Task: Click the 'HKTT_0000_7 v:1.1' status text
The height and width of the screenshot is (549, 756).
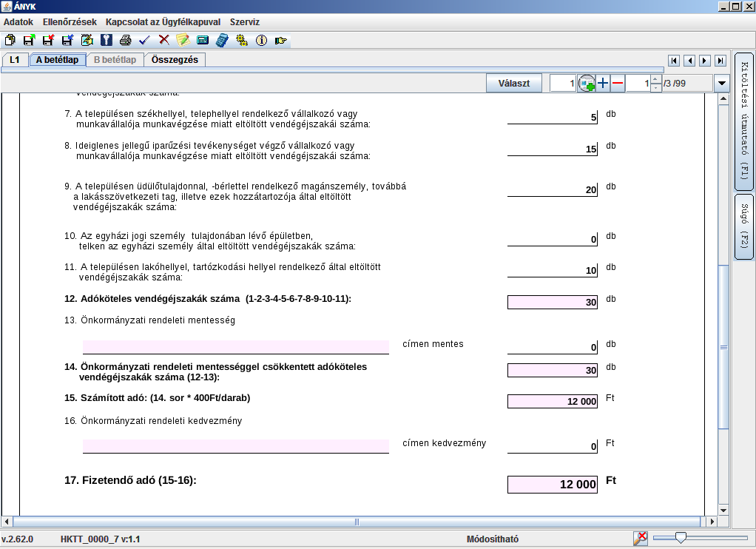Action: tap(101, 539)
